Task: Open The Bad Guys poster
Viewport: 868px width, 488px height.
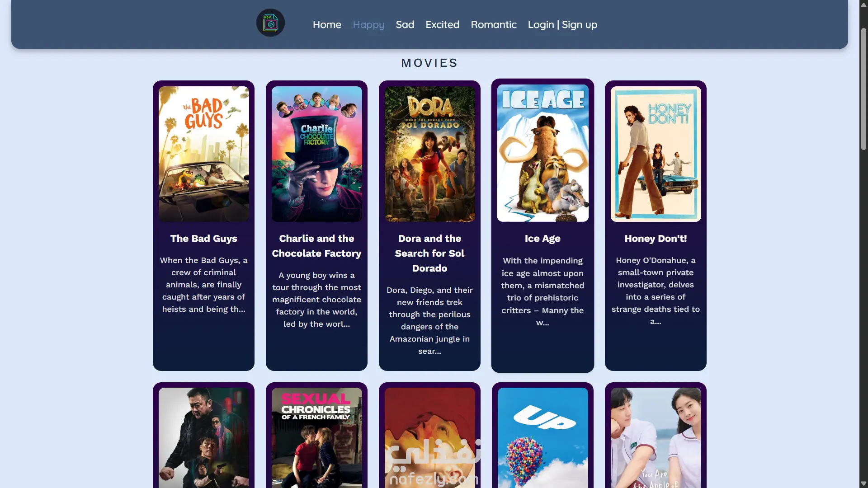Action: tap(203, 154)
